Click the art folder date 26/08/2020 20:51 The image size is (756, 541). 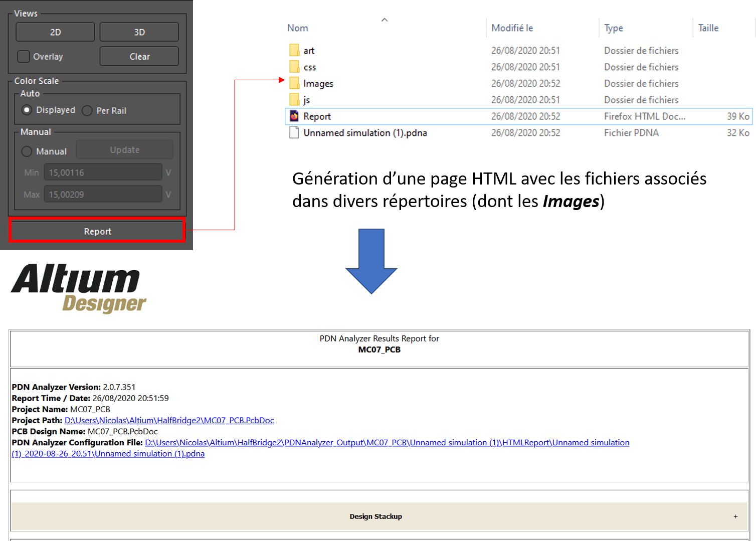pos(525,51)
